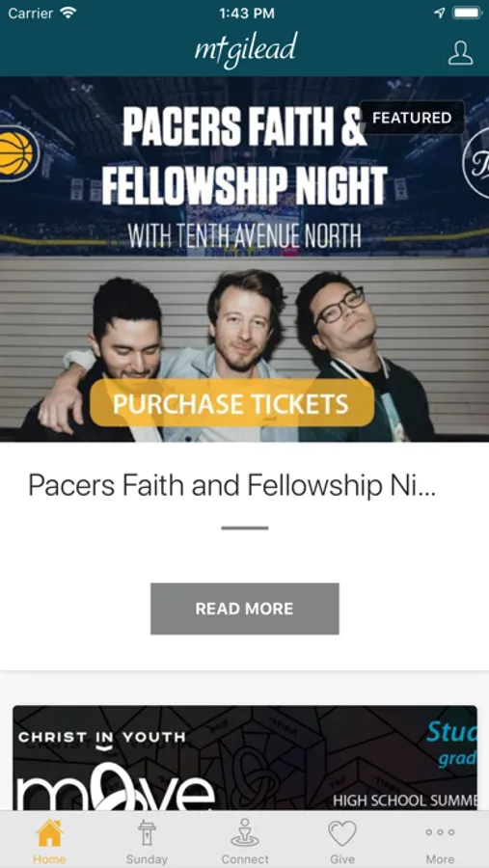The width and height of the screenshot is (489, 868).
Task: Open the Christ In Youth Move card
Action: [245, 758]
